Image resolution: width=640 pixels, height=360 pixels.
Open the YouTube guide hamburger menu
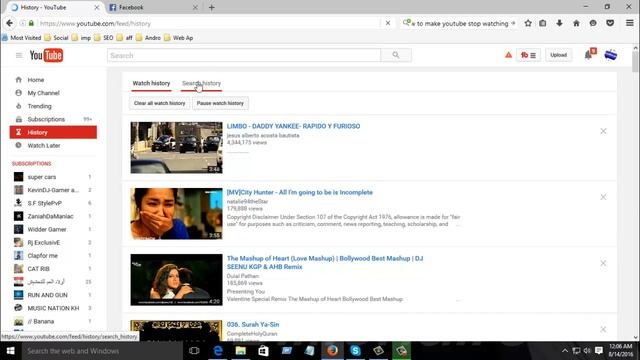click(19, 55)
